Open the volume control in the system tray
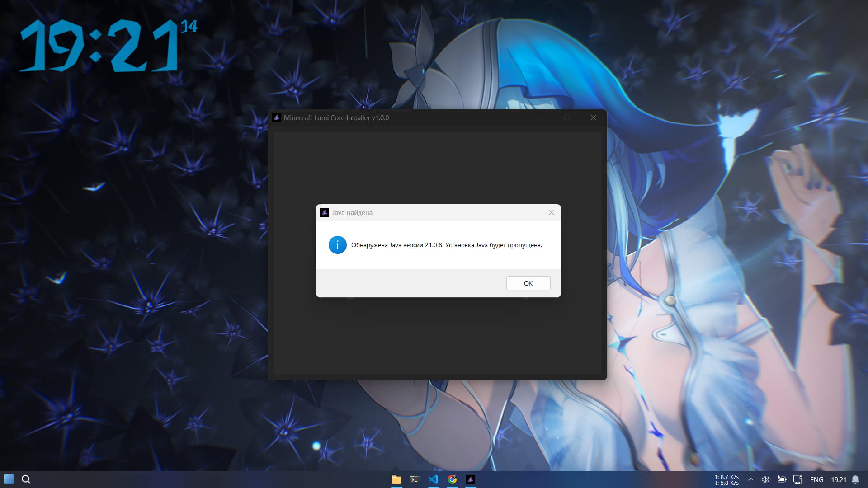The height and width of the screenshot is (488, 868). tap(766, 479)
